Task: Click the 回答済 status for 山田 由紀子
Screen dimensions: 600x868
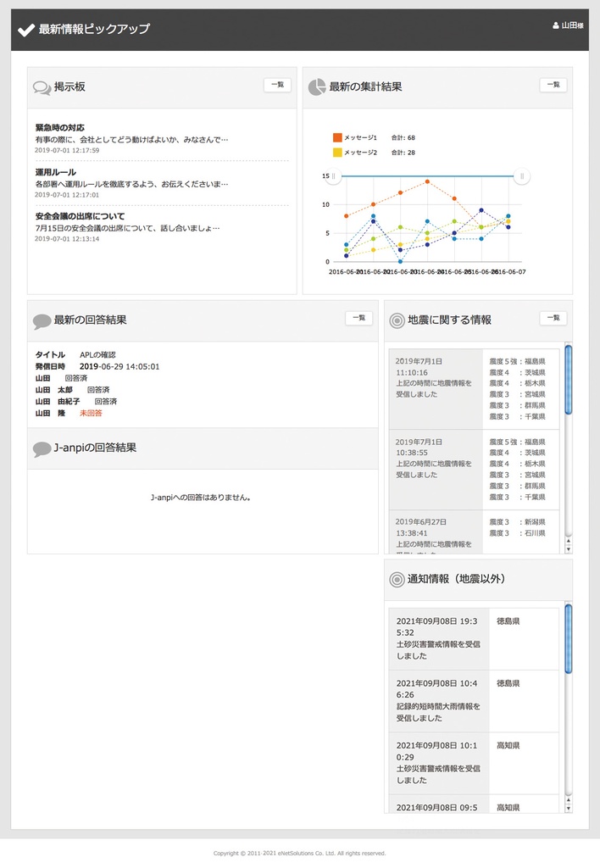Action: pyautogui.click(x=106, y=401)
